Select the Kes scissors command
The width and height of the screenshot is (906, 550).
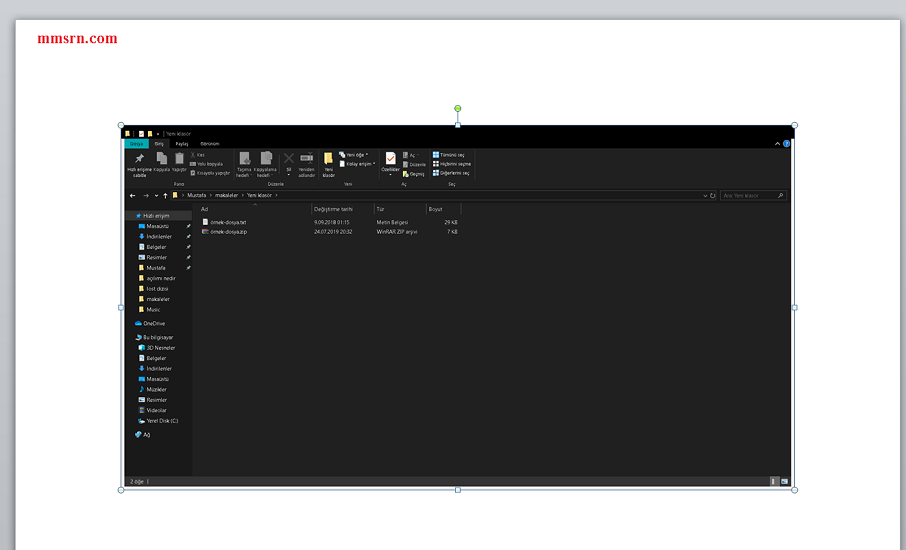tap(198, 155)
